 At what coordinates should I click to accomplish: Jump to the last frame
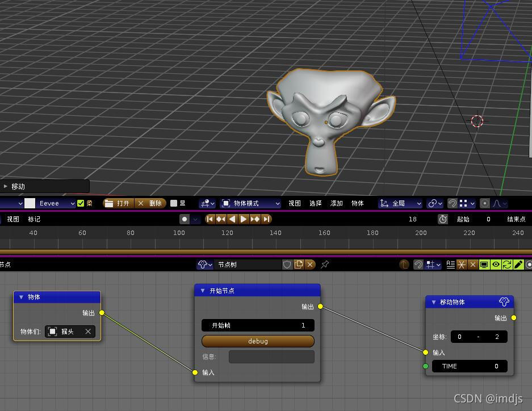click(x=266, y=219)
